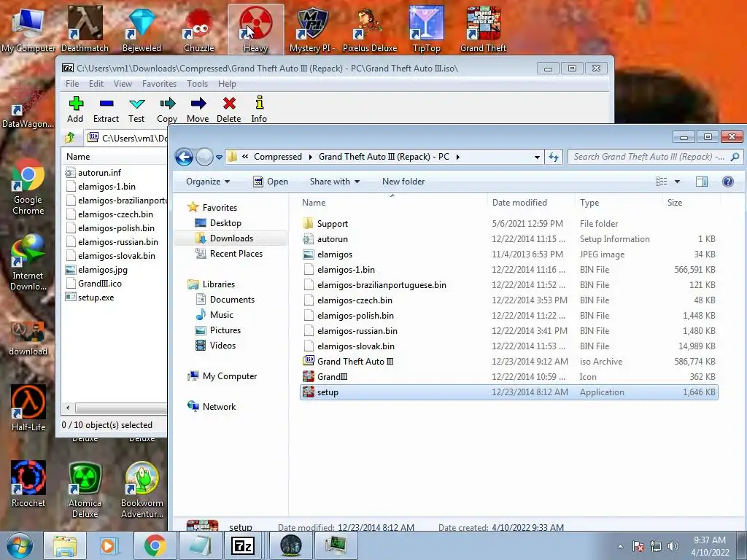
Task: Select Desktop under Favorites
Action: (x=225, y=223)
